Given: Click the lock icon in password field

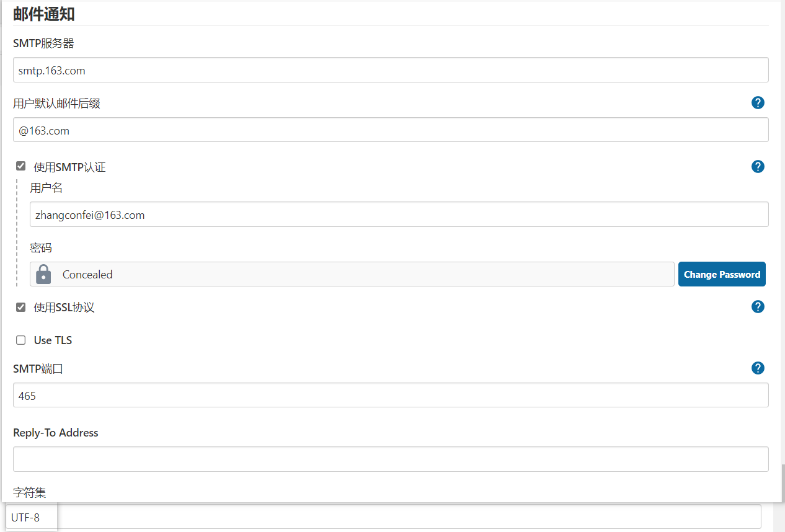Looking at the screenshot, I should click(x=43, y=274).
